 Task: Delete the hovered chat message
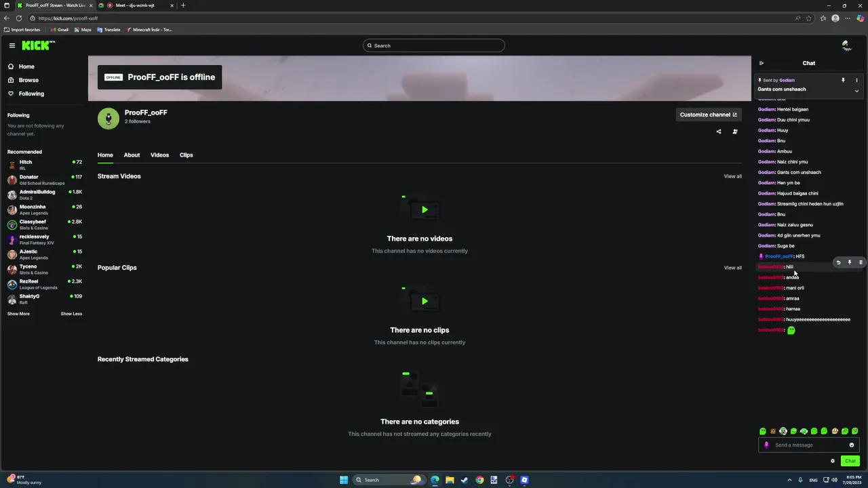tap(861, 262)
